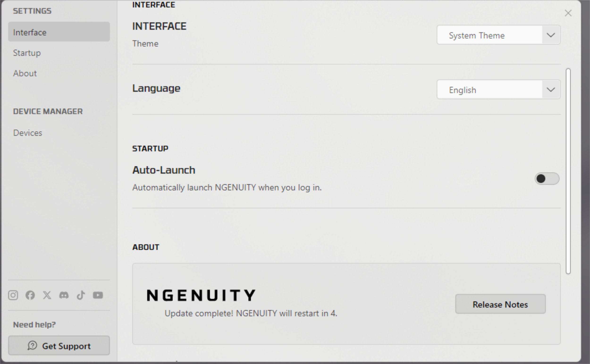Open the Facebook social link icon

click(x=30, y=295)
